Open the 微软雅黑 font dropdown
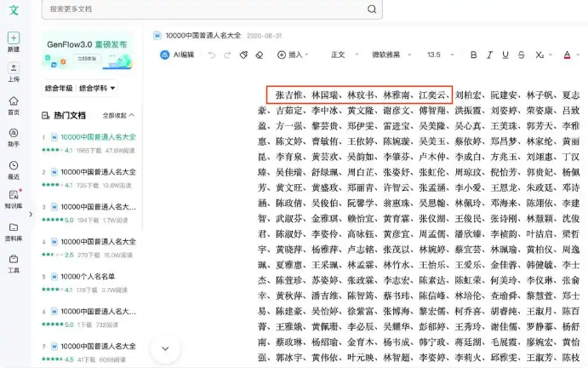Image resolution: width=588 pixels, height=368 pixels. (x=391, y=55)
